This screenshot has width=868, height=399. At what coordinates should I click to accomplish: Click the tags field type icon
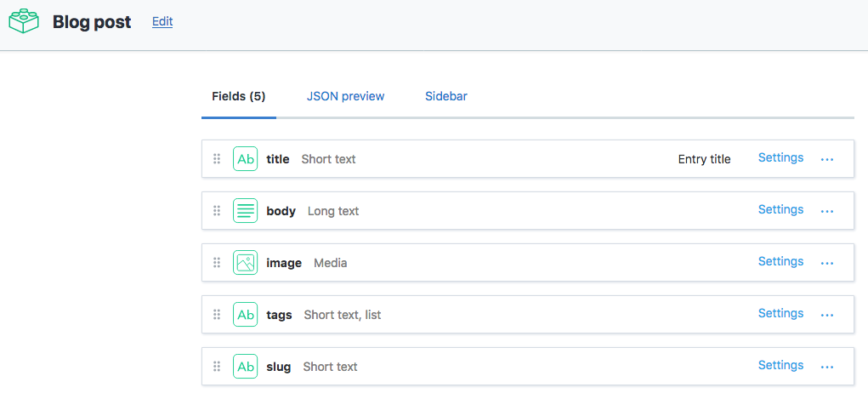[x=246, y=315]
